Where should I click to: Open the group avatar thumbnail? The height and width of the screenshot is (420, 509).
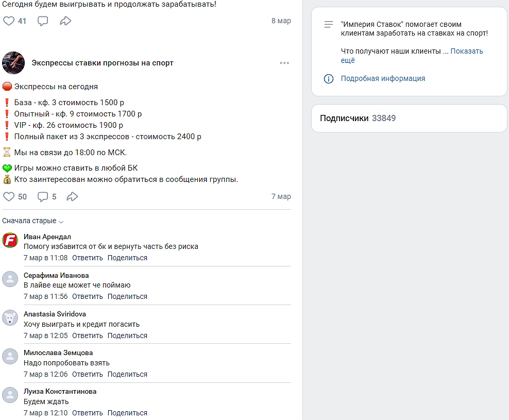[13, 63]
